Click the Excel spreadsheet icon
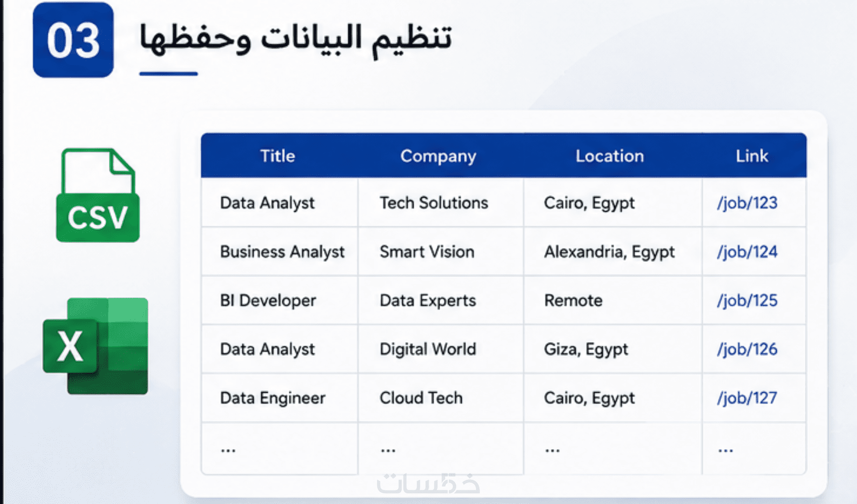The image size is (857, 504). click(x=96, y=346)
